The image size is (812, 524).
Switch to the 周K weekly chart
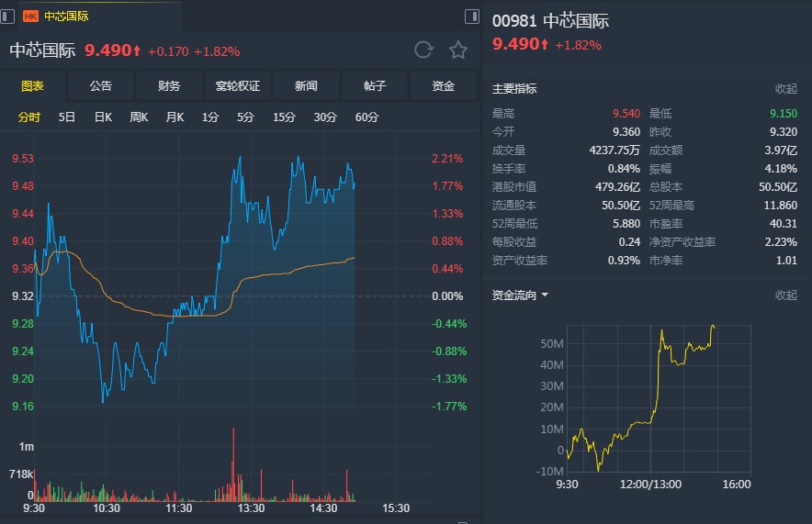pos(139,117)
